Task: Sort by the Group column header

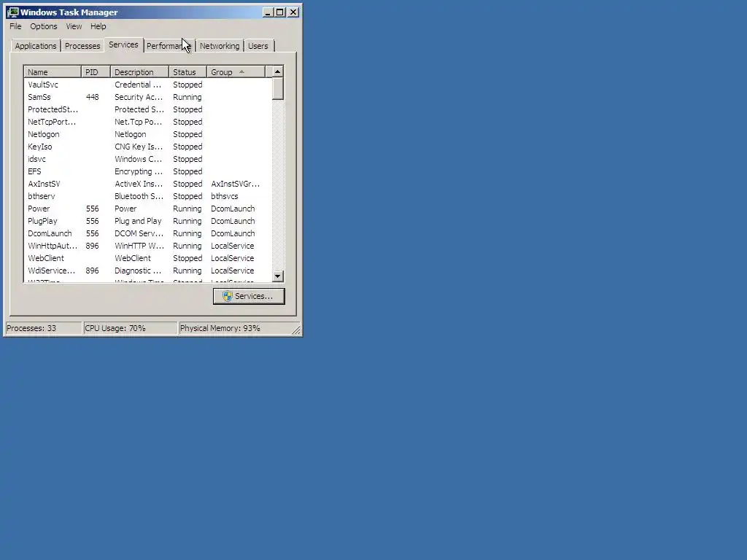Action: tap(236, 72)
